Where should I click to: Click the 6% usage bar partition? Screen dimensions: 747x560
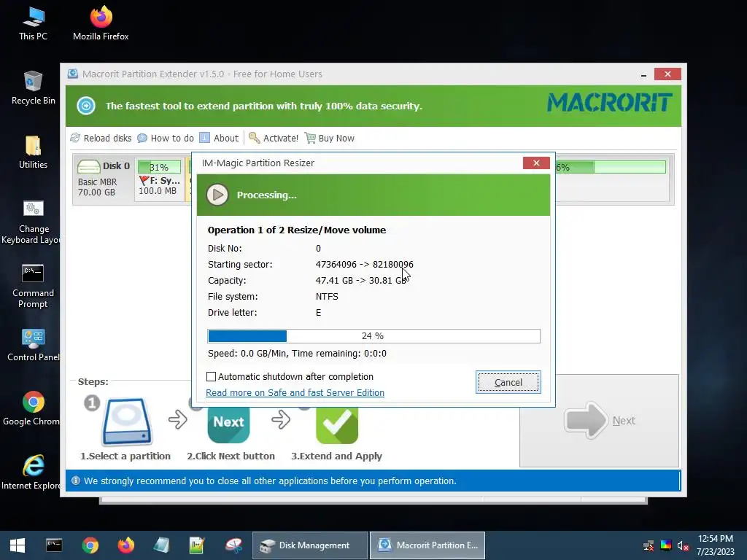click(x=611, y=167)
